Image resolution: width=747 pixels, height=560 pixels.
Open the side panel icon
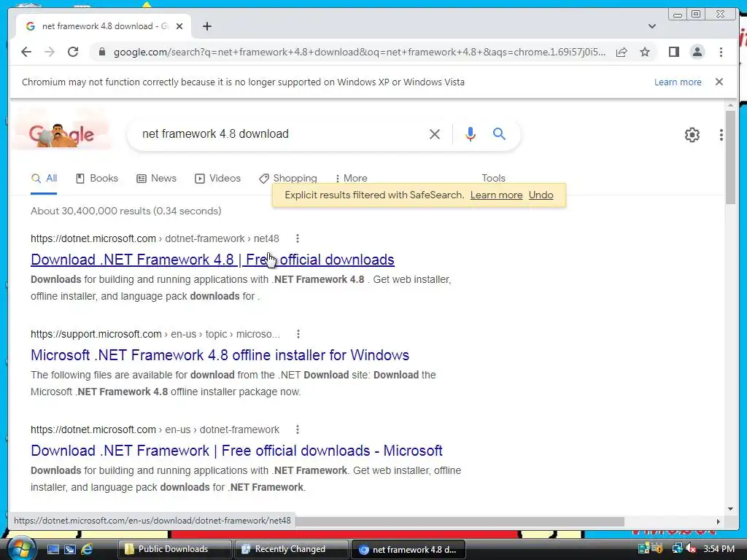point(673,52)
